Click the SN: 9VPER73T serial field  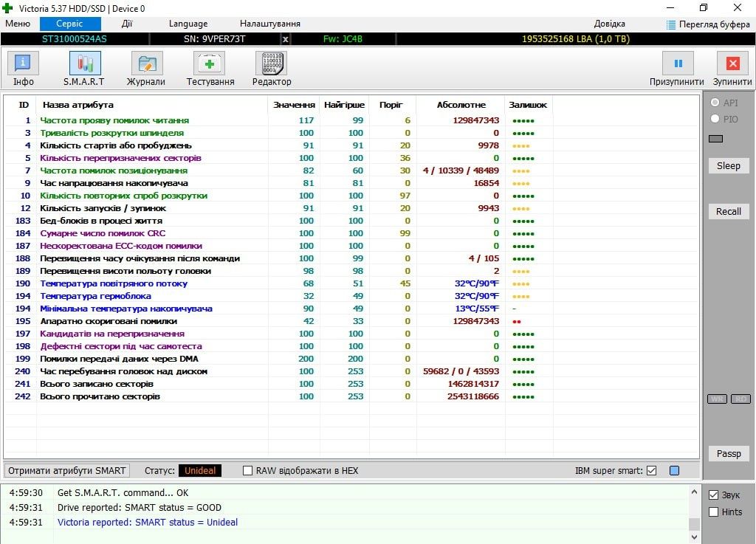coord(215,39)
